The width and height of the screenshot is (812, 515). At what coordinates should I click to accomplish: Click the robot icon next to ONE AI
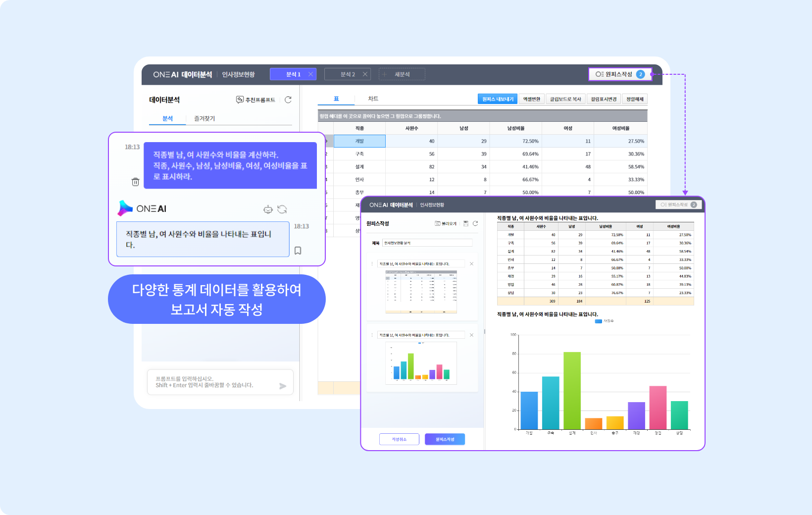point(268,209)
